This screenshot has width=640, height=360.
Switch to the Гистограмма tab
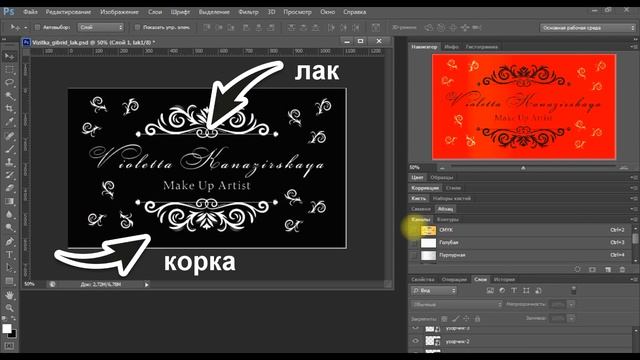tap(482, 47)
